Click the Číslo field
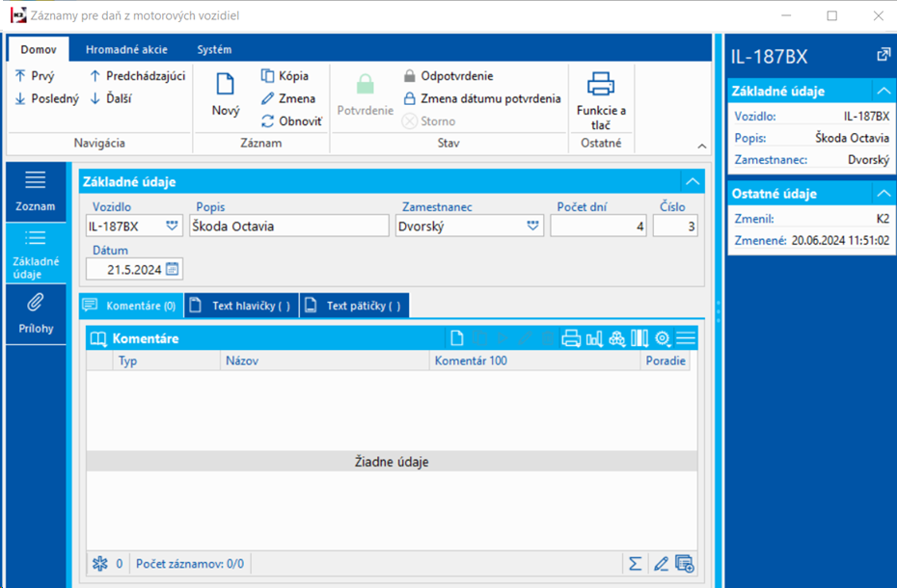 tap(675, 226)
